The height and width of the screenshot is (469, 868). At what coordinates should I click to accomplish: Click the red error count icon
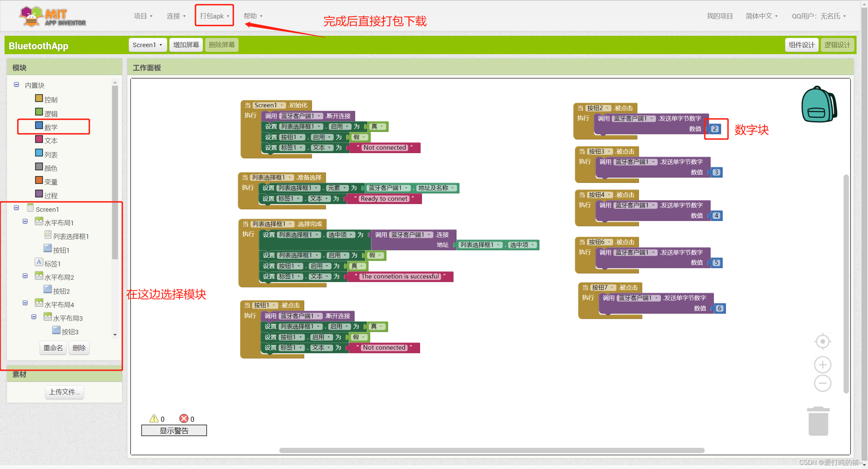[x=184, y=418]
